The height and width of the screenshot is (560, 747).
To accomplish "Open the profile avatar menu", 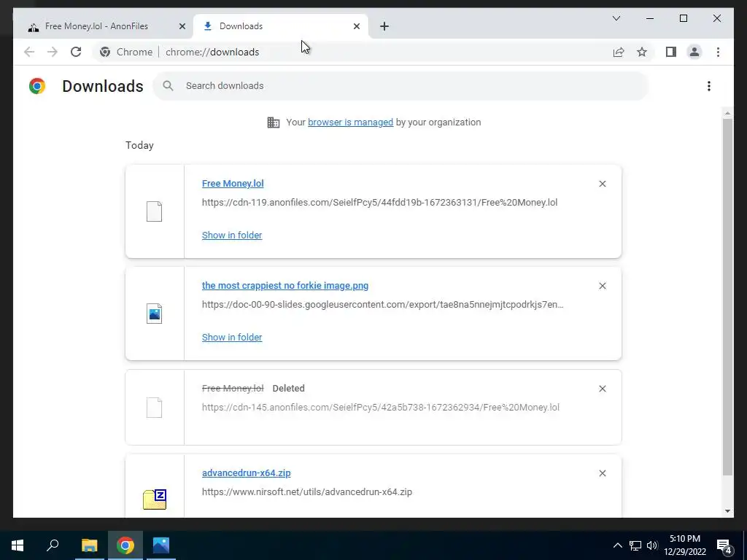I will click(694, 52).
